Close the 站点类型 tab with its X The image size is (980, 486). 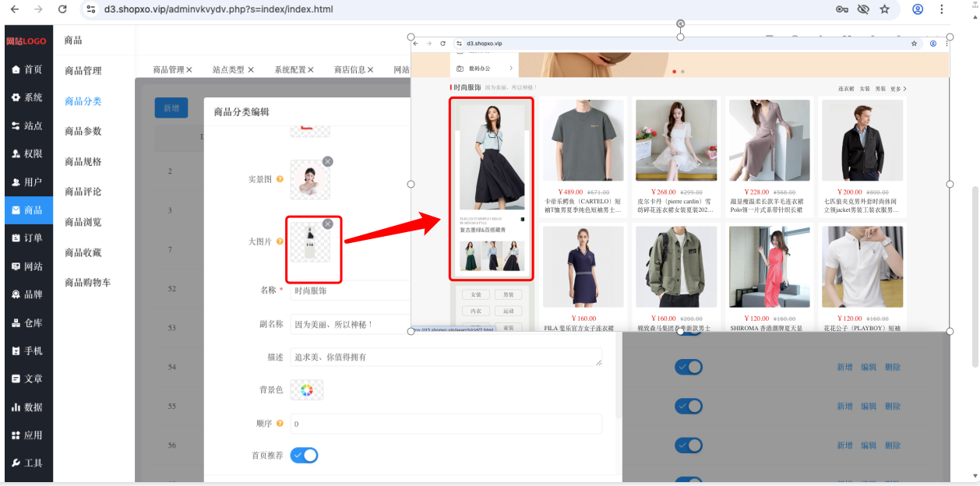251,69
